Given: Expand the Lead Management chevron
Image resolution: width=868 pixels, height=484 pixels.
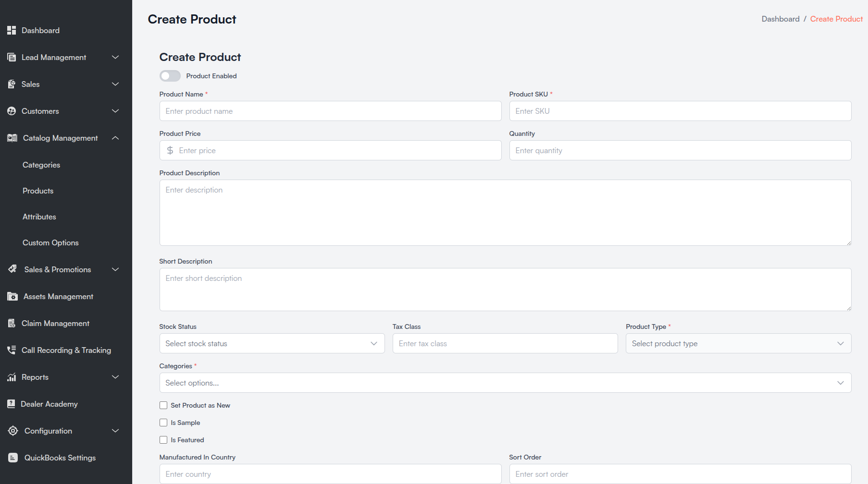Looking at the screenshot, I should tap(115, 57).
